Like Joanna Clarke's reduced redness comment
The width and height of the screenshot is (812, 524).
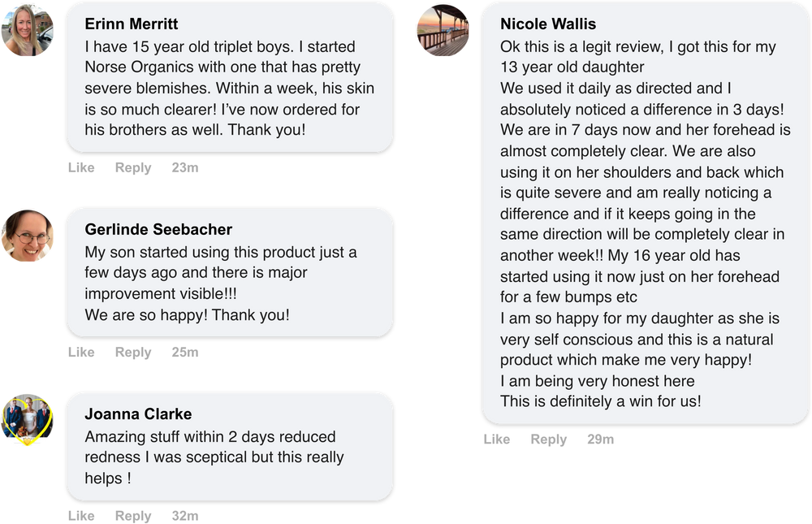pos(80,515)
